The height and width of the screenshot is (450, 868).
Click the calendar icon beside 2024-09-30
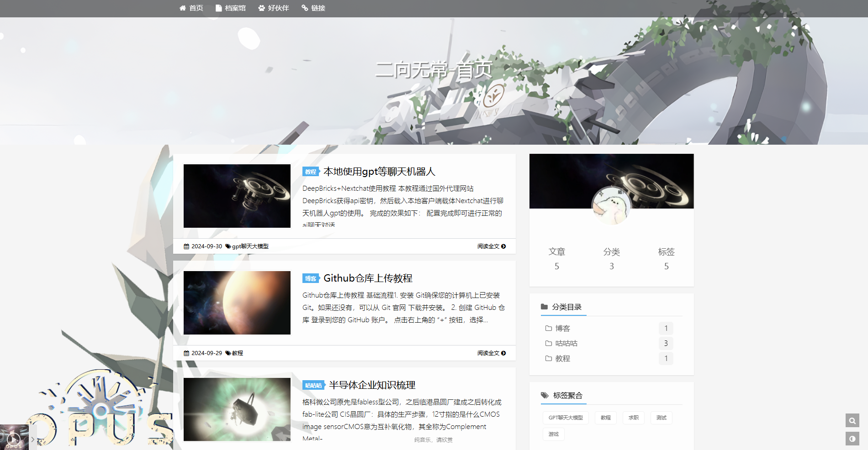coord(186,246)
